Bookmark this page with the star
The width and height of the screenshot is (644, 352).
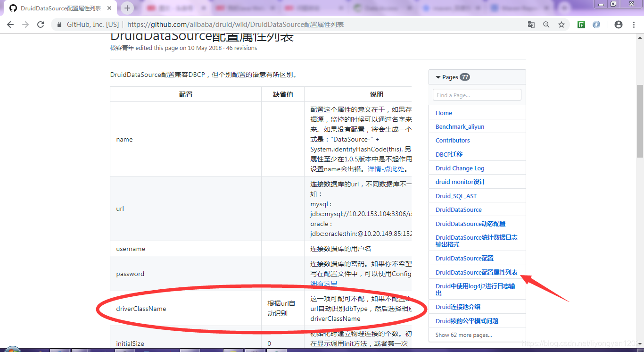pos(561,25)
